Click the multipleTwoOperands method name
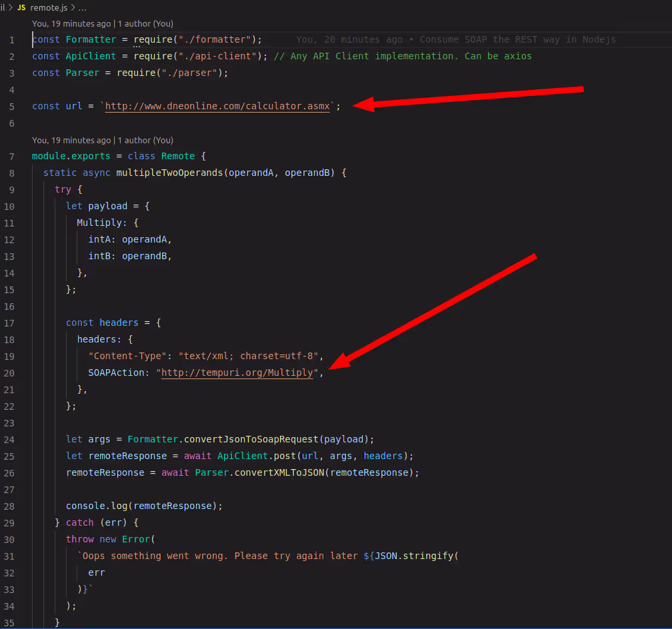 169,173
